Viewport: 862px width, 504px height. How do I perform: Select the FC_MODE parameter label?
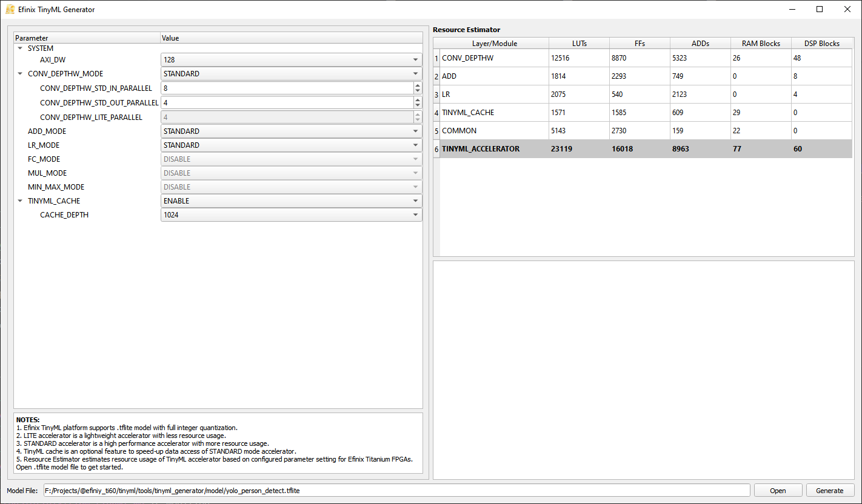coord(44,159)
